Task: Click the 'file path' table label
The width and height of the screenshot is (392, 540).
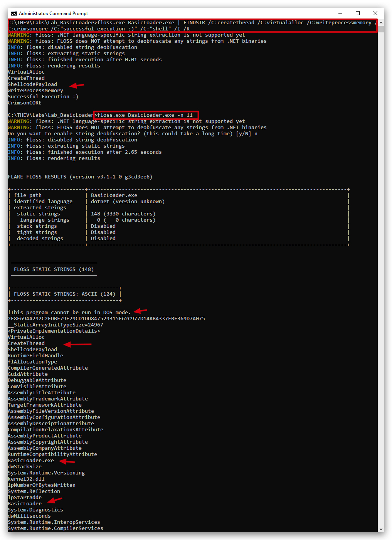Action: 28,195
